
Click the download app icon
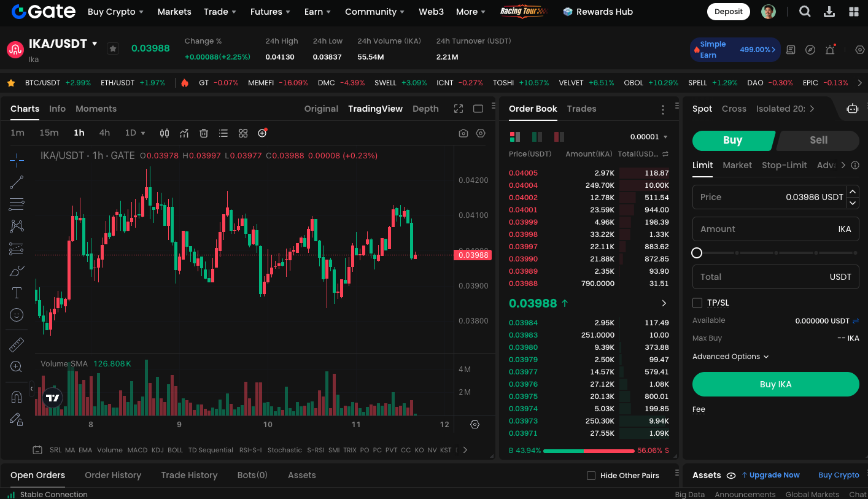tap(829, 12)
